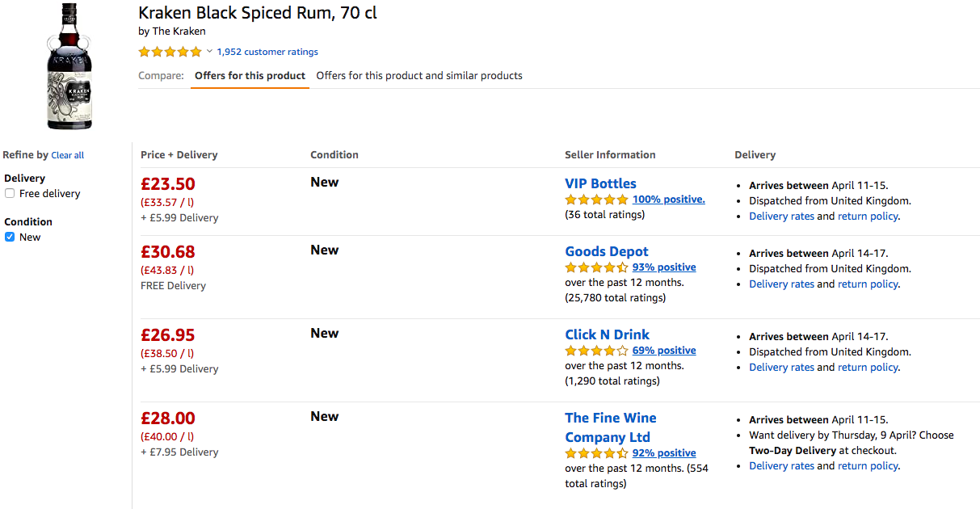Expand the rating breakdown dropdown arrow

(x=209, y=52)
